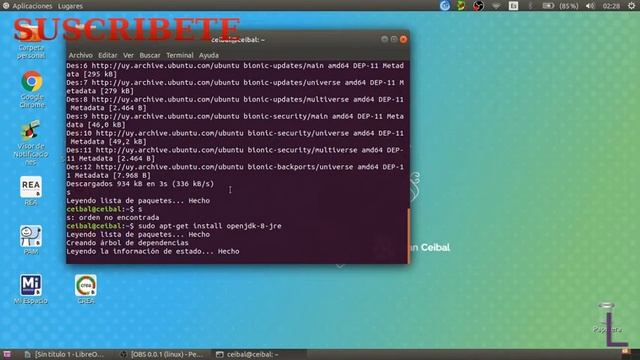Open the Mi Espacio desktop icon
Image resolution: width=640 pixels, height=360 pixels.
point(31,289)
